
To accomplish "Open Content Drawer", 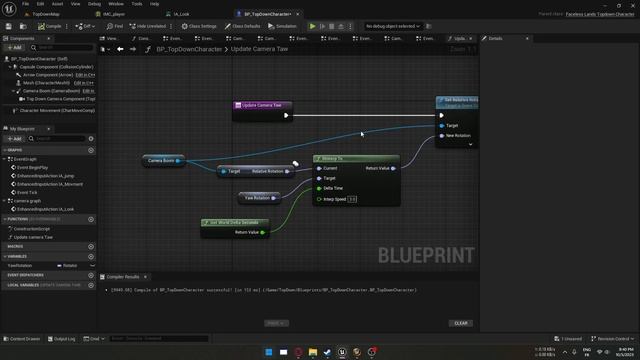I will [x=22, y=339].
